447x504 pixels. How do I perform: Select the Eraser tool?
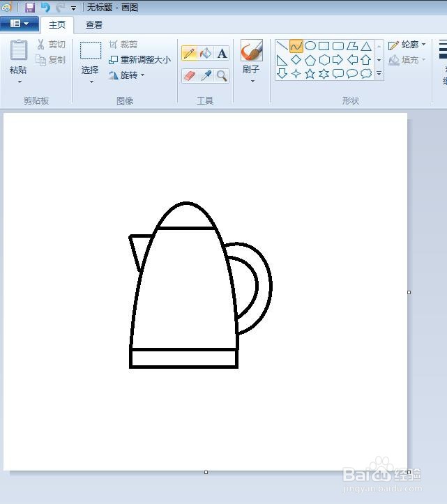pyautogui.click(x=190, y=76)
